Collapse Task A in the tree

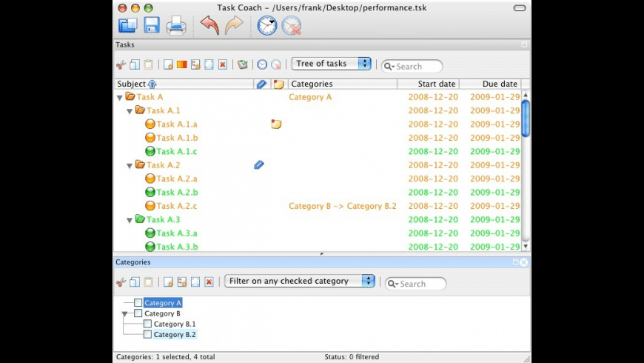119,98
